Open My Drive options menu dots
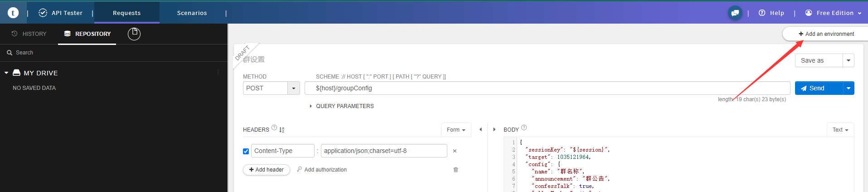The height and width of the screenshot is (192, 868). pyautogui.click(x=218, y=73)
